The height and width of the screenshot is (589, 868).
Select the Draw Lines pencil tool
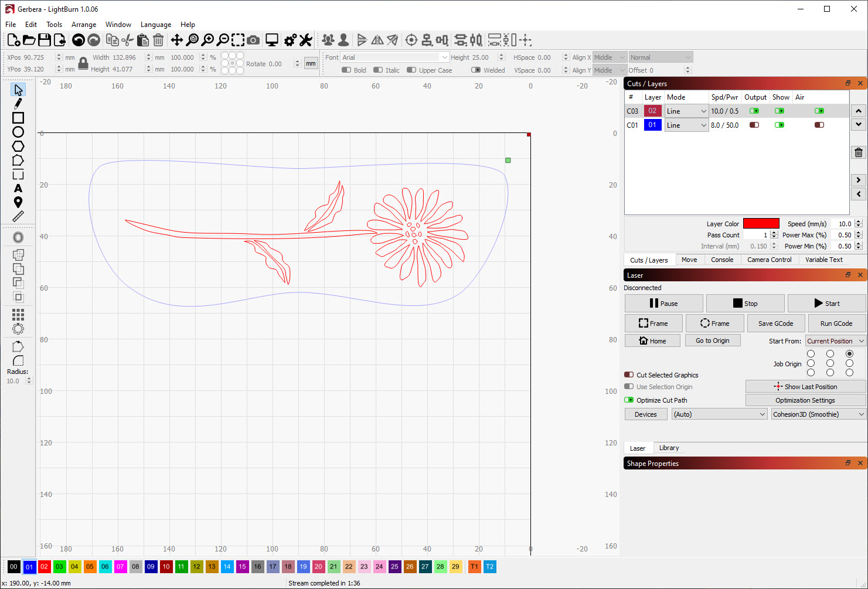pos(18,104)
